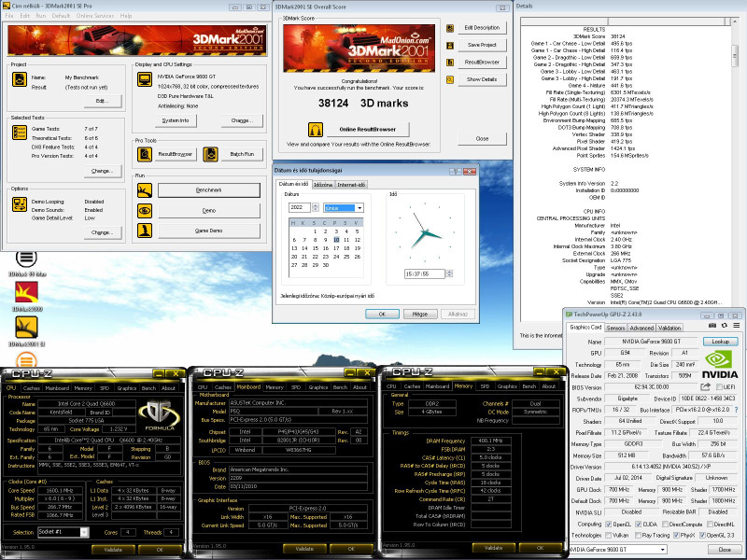
Task: Click the Show Details button
Action: (x=482, y=79)
